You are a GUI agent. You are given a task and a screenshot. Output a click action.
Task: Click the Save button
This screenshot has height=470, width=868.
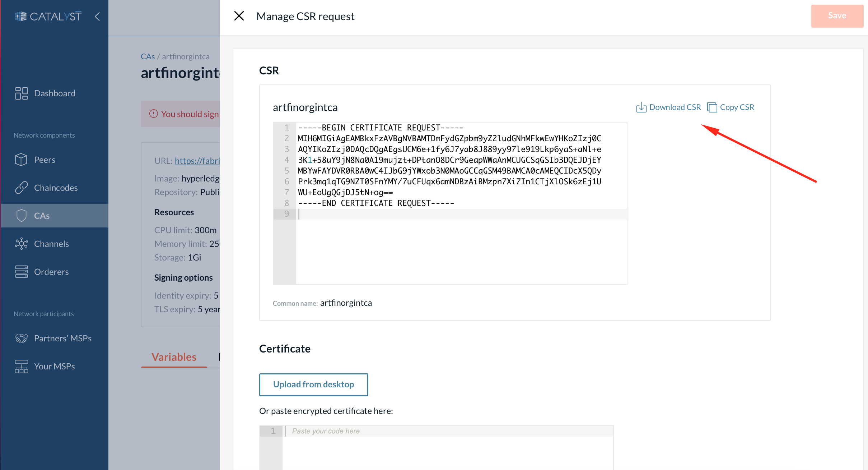(x=837, y=15)
